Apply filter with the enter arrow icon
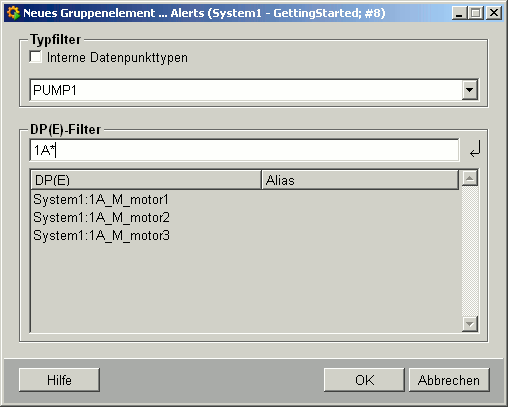This screenshot has height=407, width=508. (x=475, y=149)
